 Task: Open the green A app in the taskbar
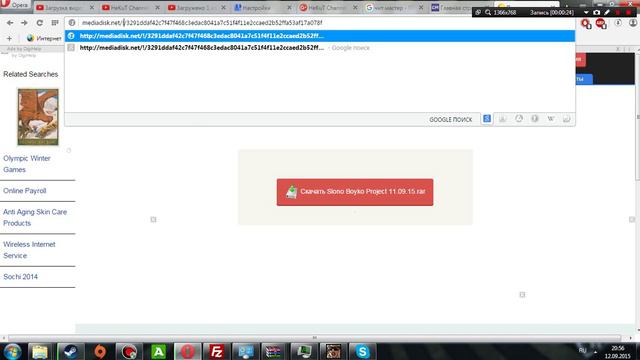coord(158,351)
